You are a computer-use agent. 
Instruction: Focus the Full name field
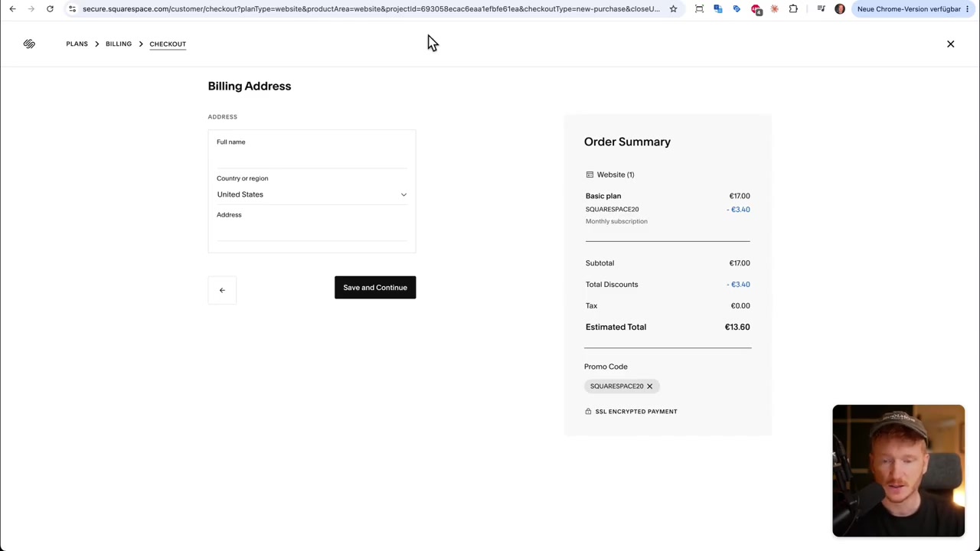[312, 158]
